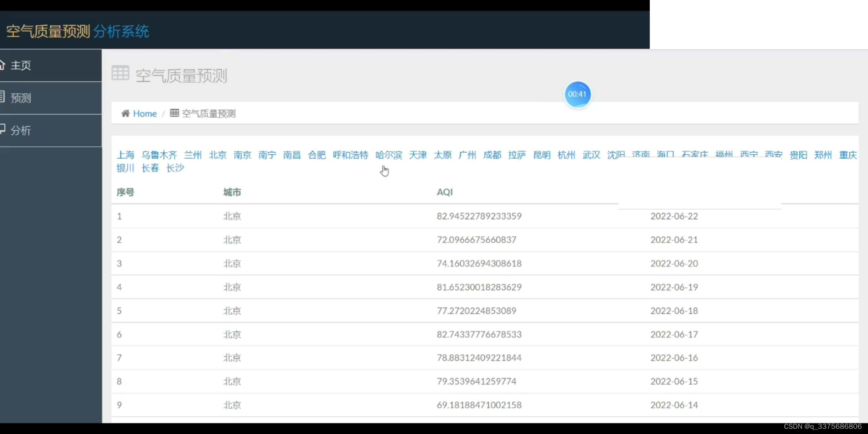The height and width of the screenshot is (434, 868).
Task: Open the 预测 sidebar menu
Action: click(21, 98)
